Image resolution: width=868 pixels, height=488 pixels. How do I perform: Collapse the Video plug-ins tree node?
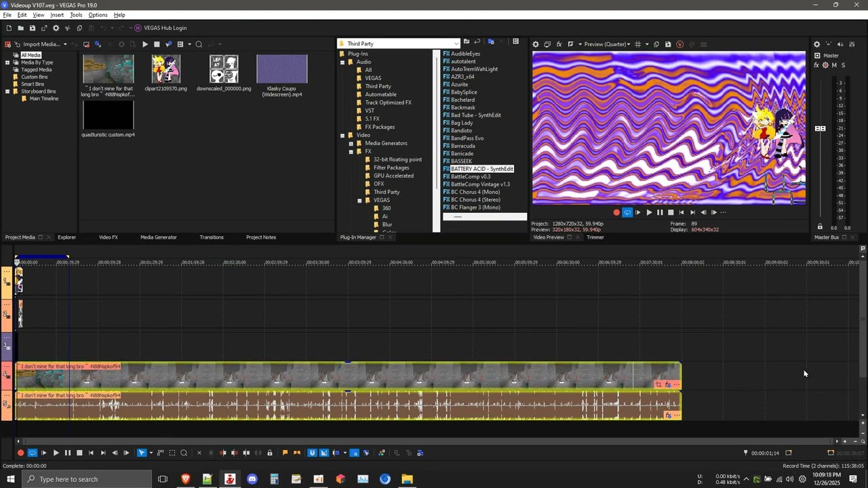pos(342,135)
